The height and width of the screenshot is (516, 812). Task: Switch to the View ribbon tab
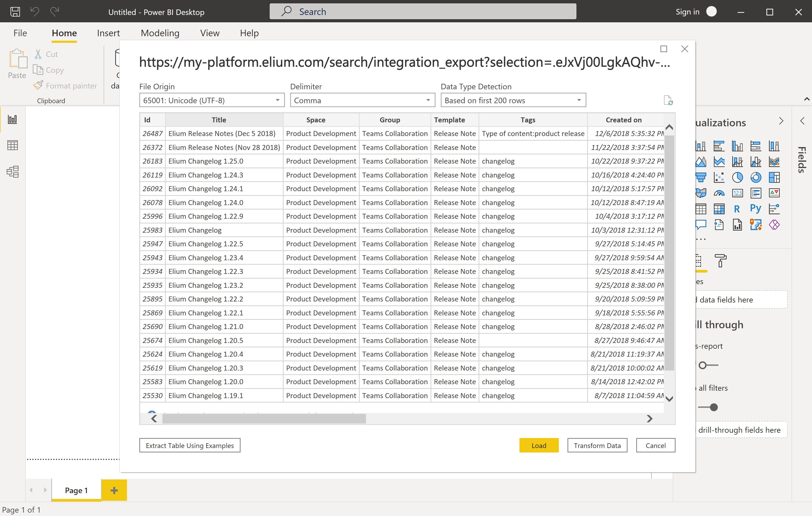210,33
